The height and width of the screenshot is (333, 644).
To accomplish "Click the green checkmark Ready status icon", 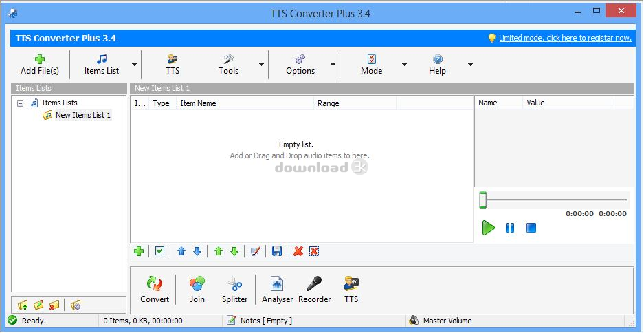I will tap(12, 320).
